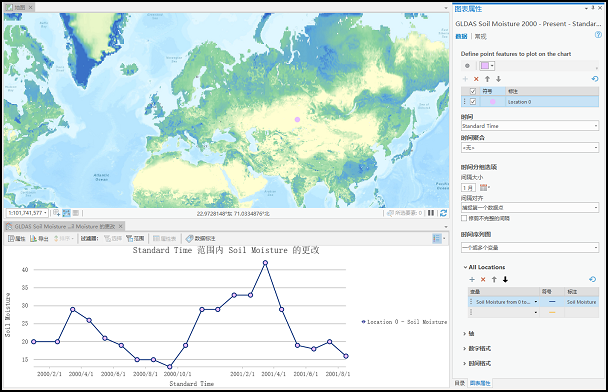This screenshot has height=392, width=608.
Task: Open the 排序 sort dropdown
Action: 64,238
